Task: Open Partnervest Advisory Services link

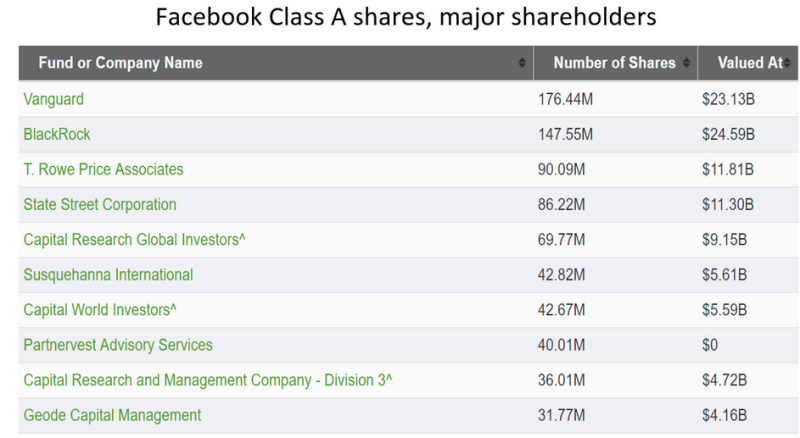Action: [x=118, y=345]
